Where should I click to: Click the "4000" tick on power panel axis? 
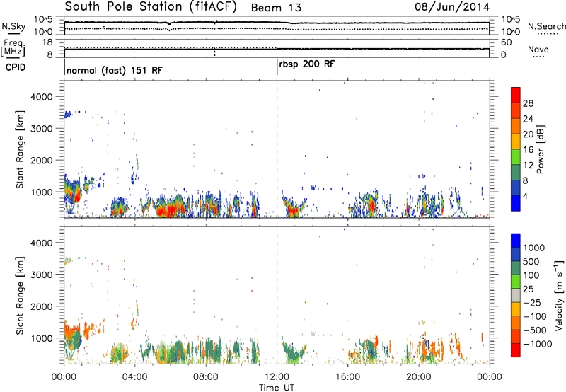[x=42, y=97]
